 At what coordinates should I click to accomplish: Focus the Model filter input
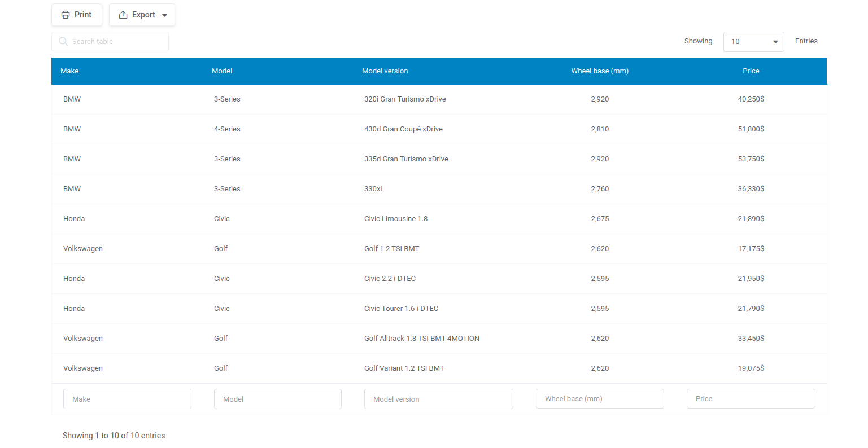point(278,399)
